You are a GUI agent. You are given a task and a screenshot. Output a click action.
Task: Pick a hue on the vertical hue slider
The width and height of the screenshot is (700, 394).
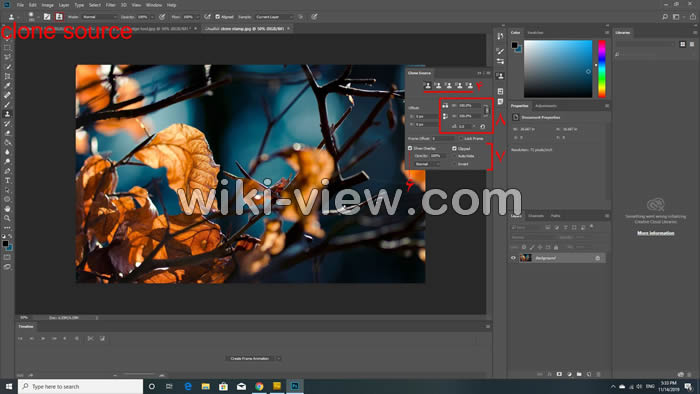point(602,69)
